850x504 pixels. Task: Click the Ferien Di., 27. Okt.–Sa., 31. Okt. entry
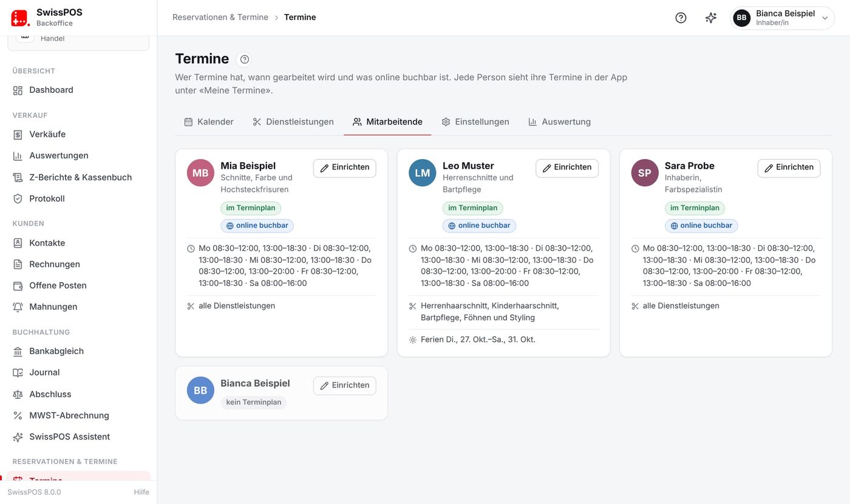coord(478,339)
